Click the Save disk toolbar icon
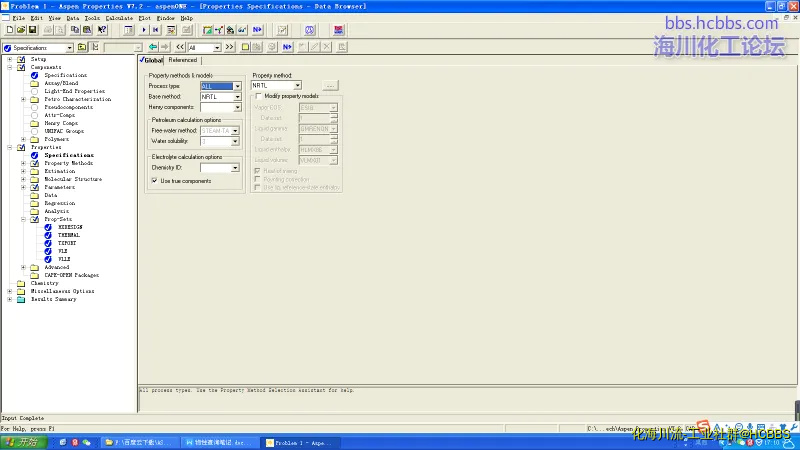The width and height of the screenshot is (800, 450). [x=32, y=30]
